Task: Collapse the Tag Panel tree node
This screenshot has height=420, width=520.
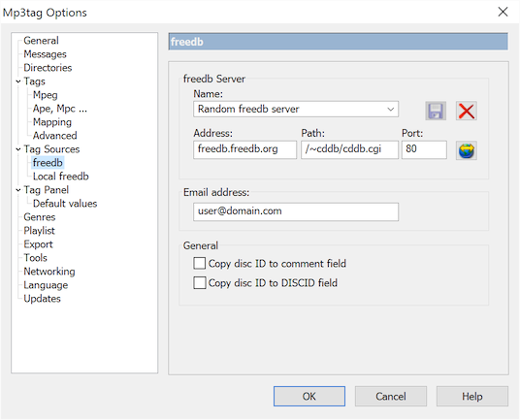Action: pos(18,190)
